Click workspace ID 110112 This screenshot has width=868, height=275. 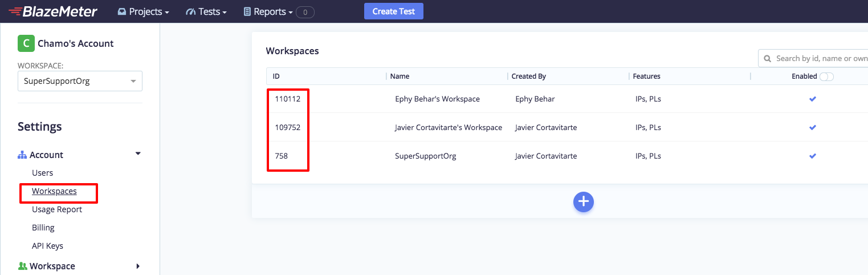287,99
